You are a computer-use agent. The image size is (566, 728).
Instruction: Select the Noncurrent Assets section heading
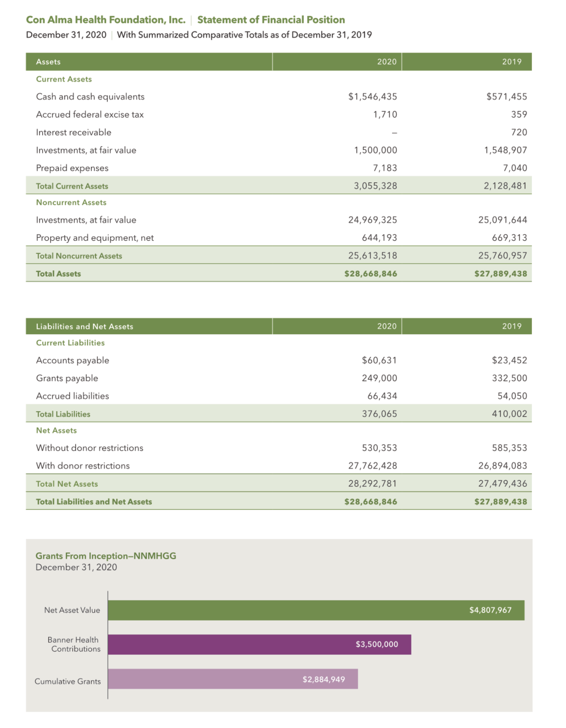click(71, 203)
